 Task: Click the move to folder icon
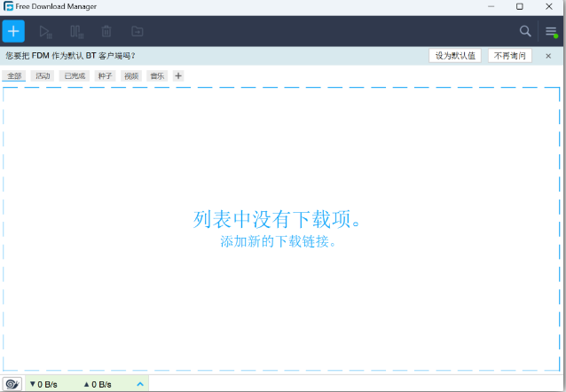coord(138,31)
